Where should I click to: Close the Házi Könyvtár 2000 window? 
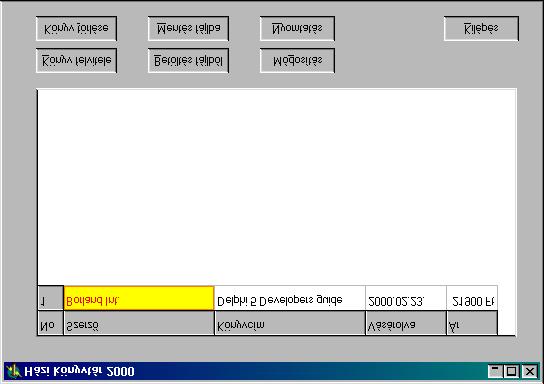click(530, 371)
